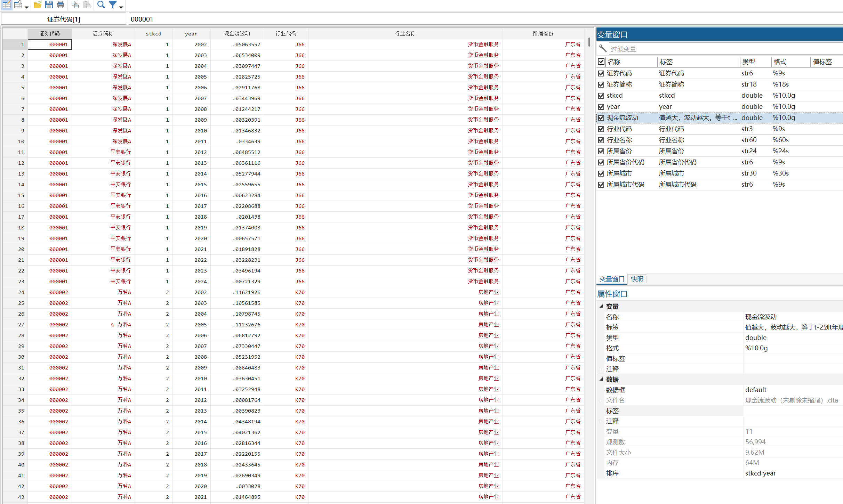Toggle checkbox for 行业代码 variable
Image resolution: width=843 pixels, height=504 pixels.
tap(601, 129)
